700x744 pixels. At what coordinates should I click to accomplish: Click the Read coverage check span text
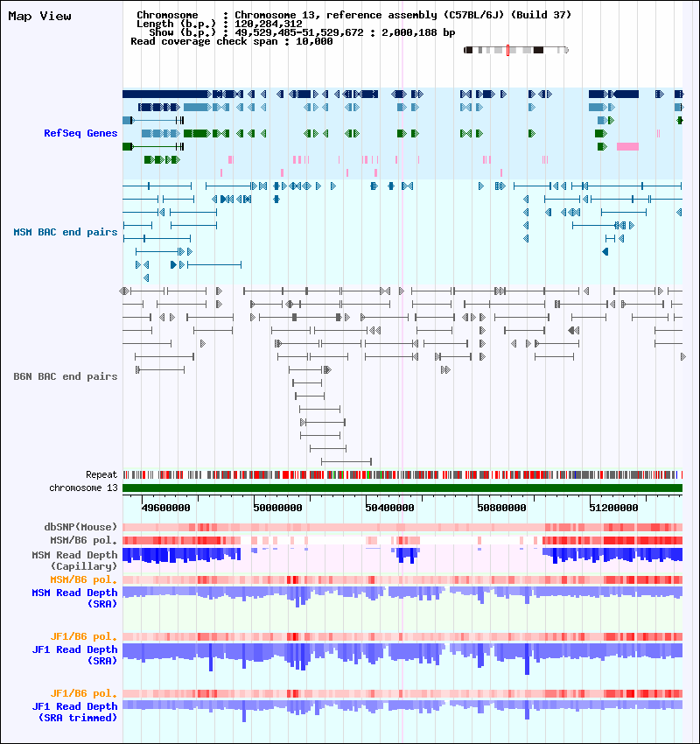[x=231, y=41]
